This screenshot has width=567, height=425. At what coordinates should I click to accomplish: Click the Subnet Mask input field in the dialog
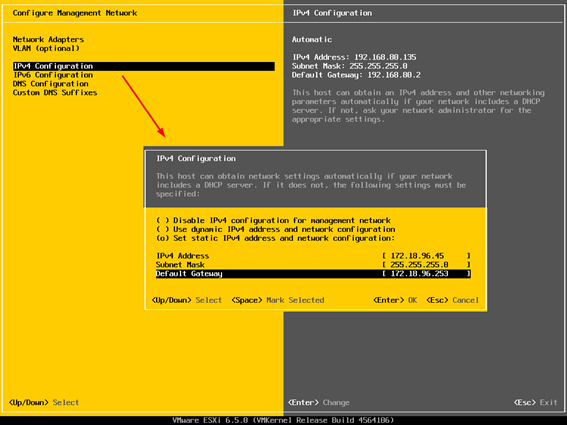426,265
